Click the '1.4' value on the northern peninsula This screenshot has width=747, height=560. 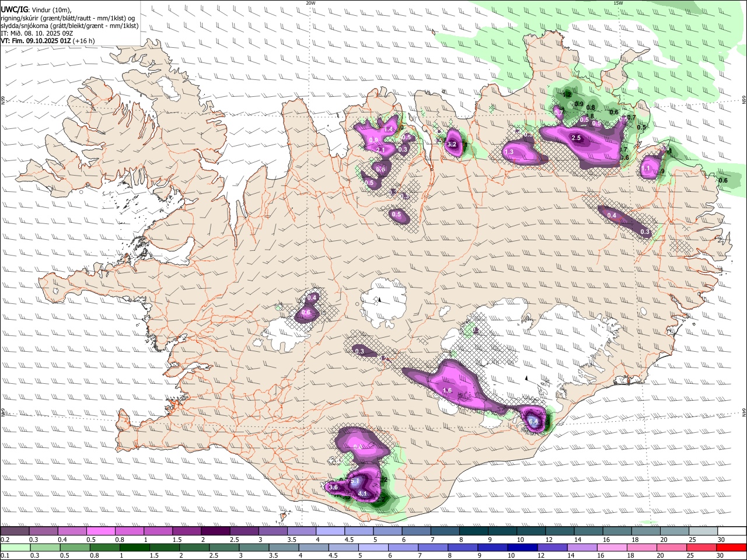pyautogui.click(x=389, y=129)
